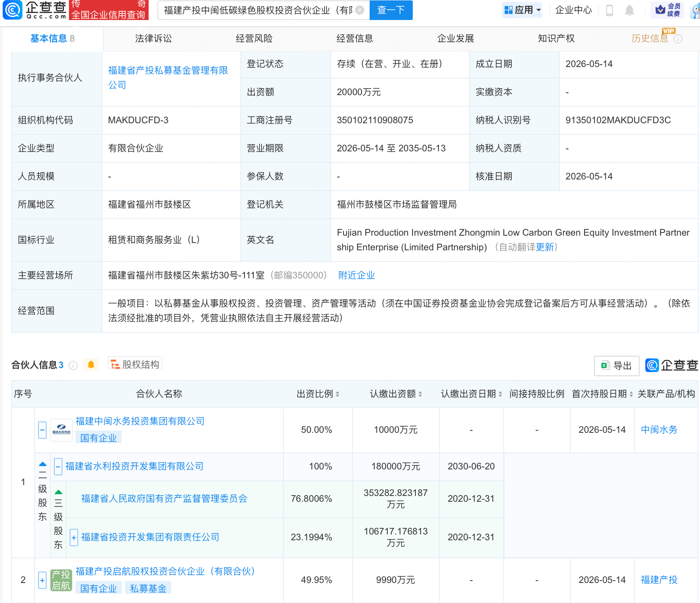This screenshot has height=603, width=700.
Task: Select registration number 350102110908075
Action: pyautogui.click(x=375, y=120)
